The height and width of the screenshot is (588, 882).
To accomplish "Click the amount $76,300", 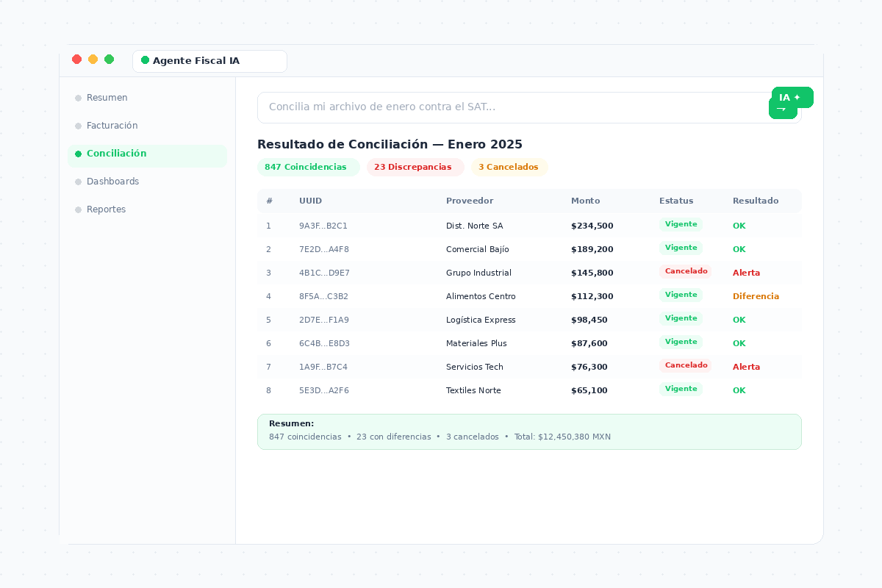I will [589, 367].
